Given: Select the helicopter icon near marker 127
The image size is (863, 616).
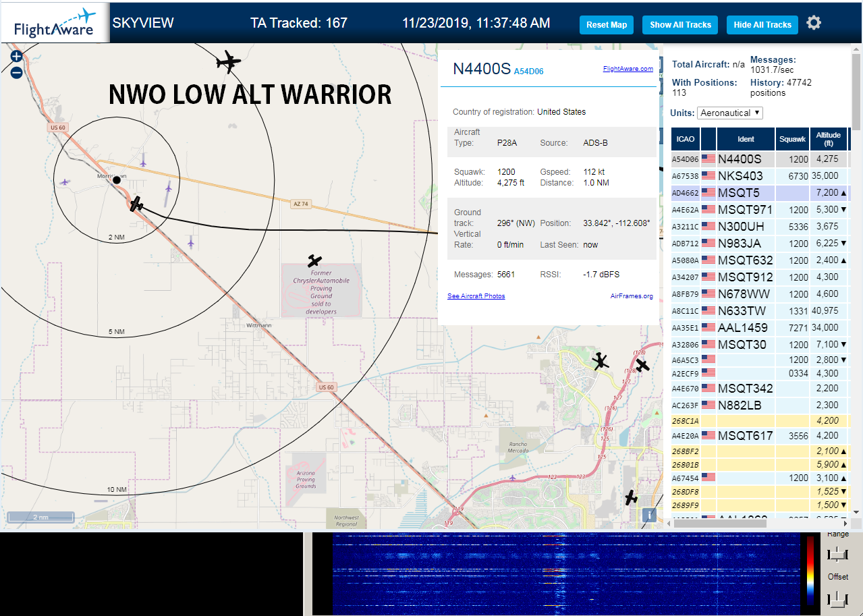Looking at the screenshot, I should [600, 362].
